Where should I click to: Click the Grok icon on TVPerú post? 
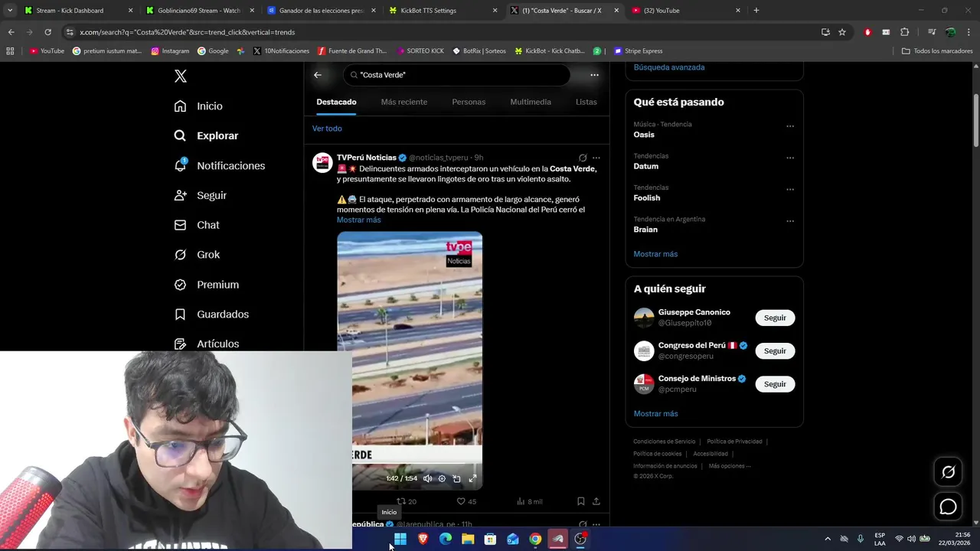(583, 158)
